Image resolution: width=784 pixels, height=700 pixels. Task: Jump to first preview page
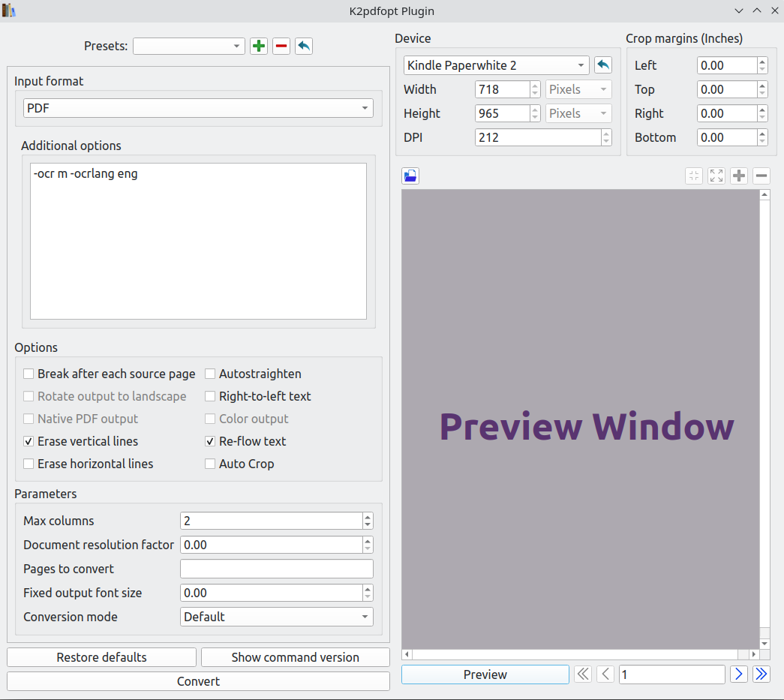tap(583, 674)
